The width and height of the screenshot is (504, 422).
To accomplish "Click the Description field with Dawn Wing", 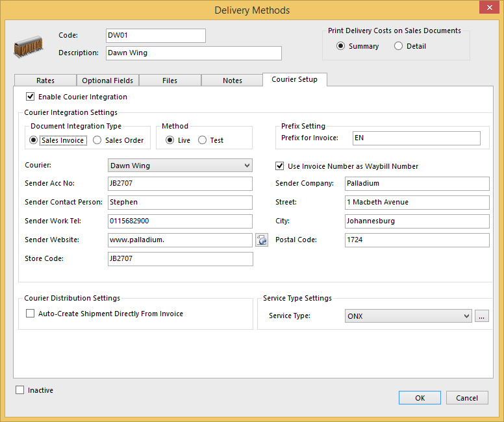I will click(x=194, y=53).
